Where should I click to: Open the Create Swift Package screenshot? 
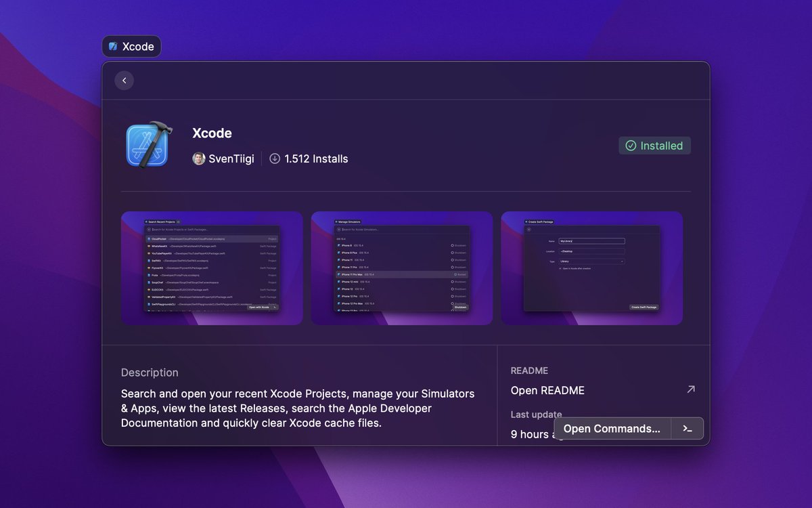click(591, 268)
